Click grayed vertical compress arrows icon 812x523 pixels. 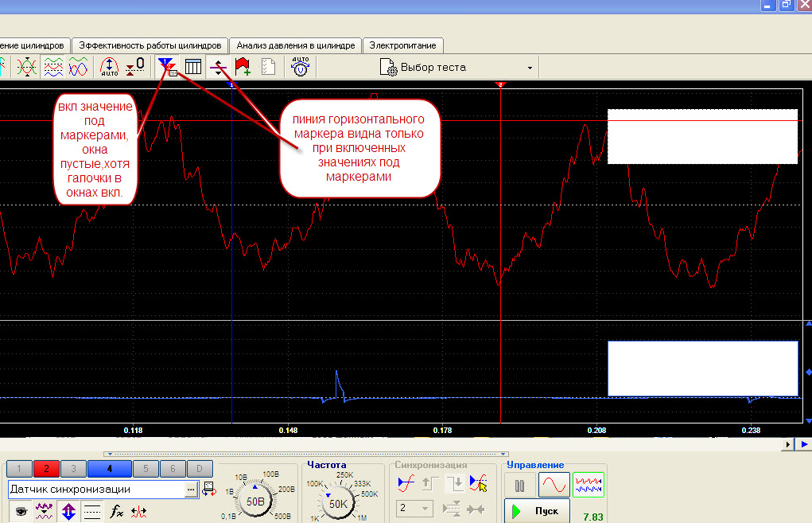(x=452, y=509)
